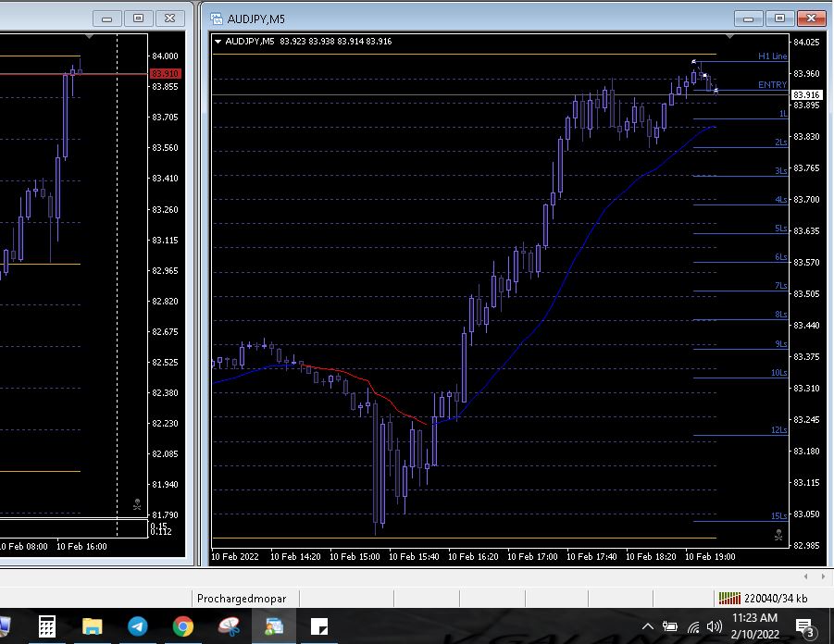Open the notification center with 3 notifications
Viewport: 834px width, 644px height.
(x=804, y=627)
